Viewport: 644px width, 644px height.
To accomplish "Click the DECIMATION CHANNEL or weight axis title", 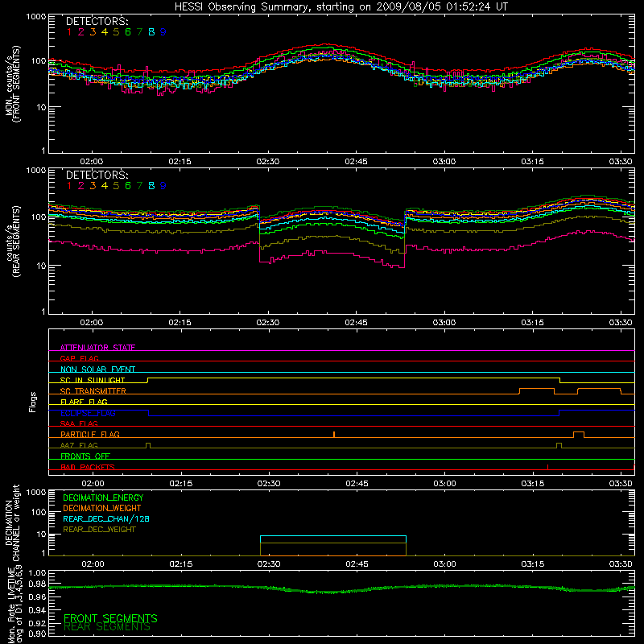I will tap(12, 523).
